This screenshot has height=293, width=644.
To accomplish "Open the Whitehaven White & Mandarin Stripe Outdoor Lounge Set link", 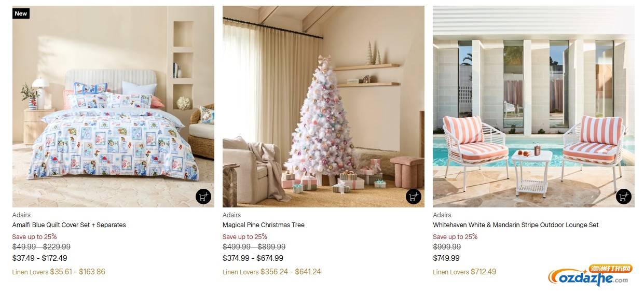I will coord(516,225).
